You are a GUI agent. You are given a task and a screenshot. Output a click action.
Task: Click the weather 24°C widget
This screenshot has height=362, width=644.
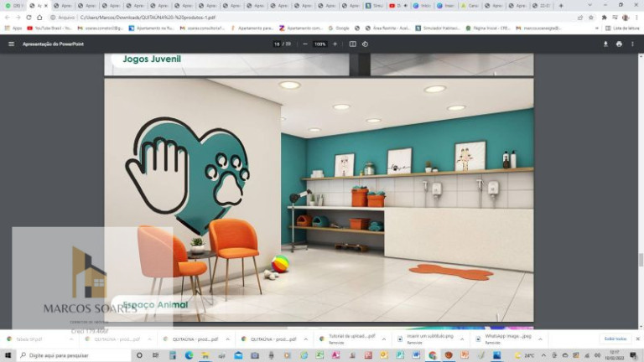(x=525, y=355)
